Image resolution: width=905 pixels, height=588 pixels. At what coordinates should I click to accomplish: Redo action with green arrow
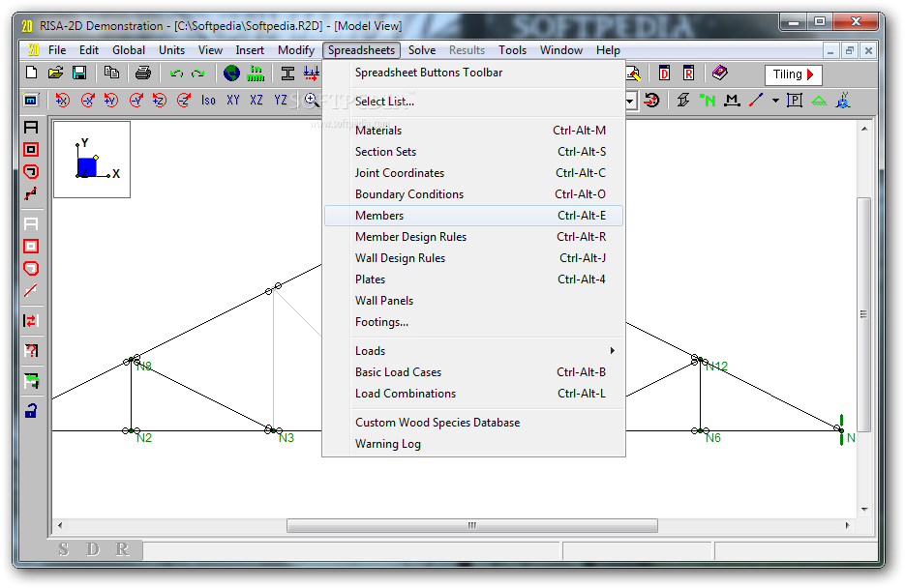(198, 73)
